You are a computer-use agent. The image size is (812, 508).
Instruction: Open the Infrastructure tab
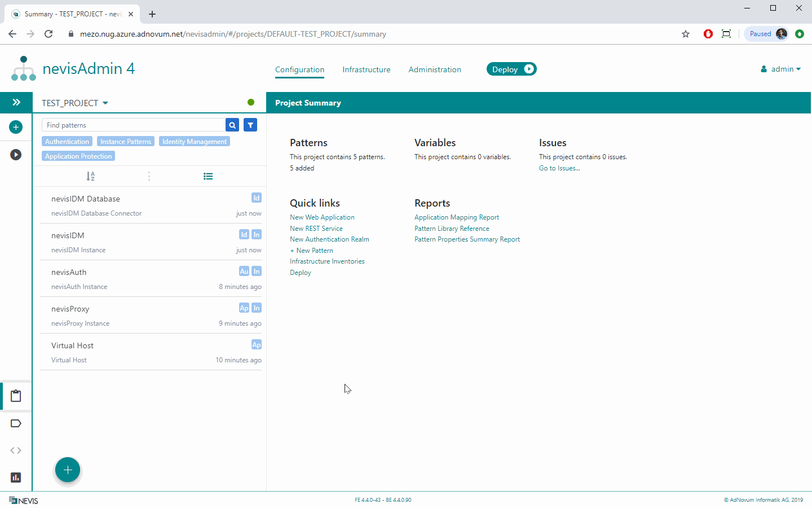(367, 69)
